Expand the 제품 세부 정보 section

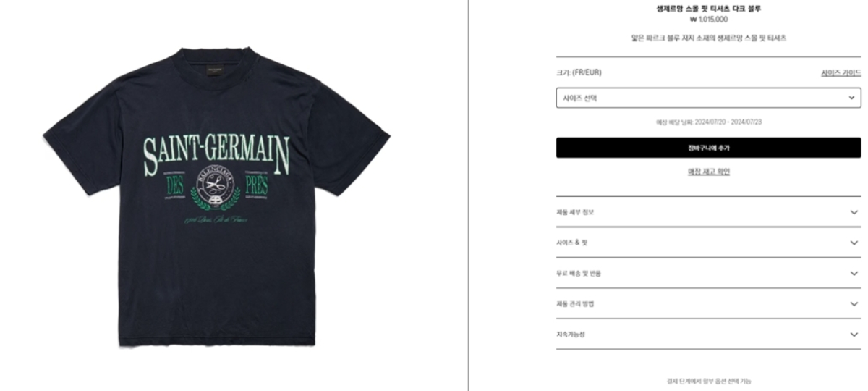point(708,212)
